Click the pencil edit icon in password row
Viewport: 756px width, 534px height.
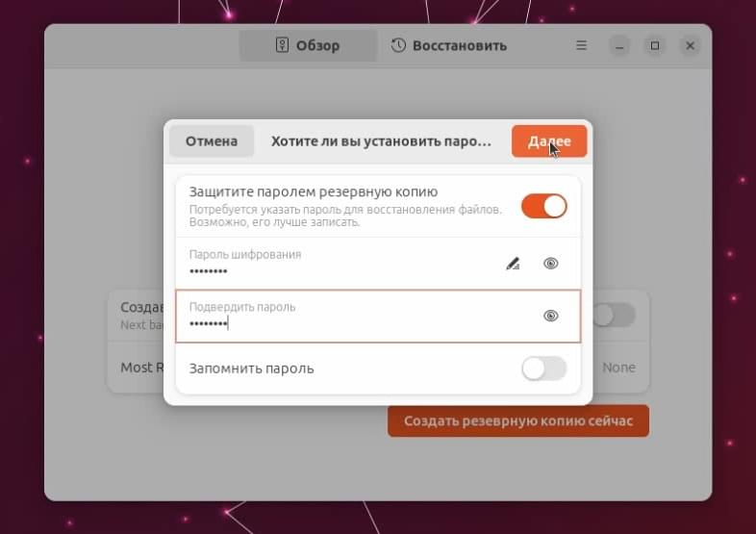click(513, 264)
